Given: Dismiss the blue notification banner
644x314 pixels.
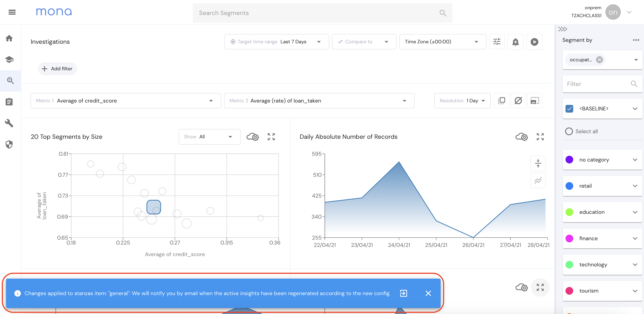Looking at the screenshot, I should point(428,293).
